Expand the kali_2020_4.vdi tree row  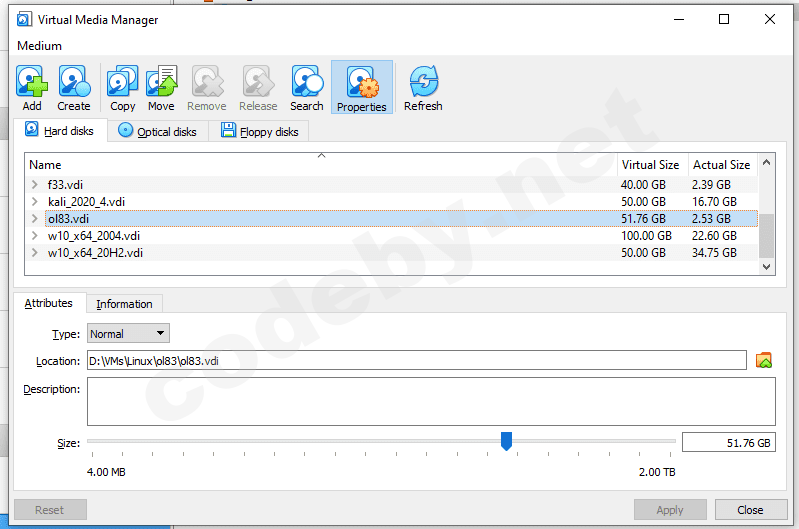tap(36, 202)
